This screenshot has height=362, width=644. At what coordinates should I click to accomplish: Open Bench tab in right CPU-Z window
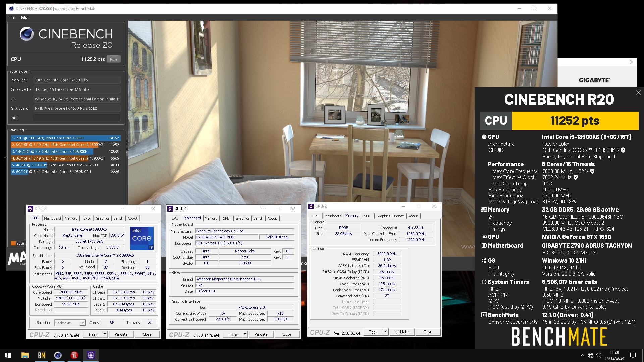(x=399, y=216)
